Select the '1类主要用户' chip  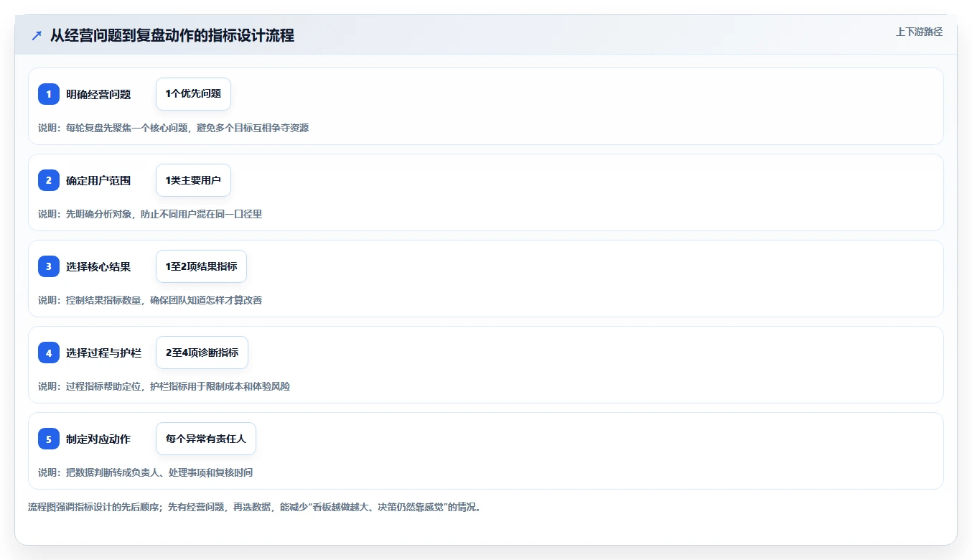point(193,180)
